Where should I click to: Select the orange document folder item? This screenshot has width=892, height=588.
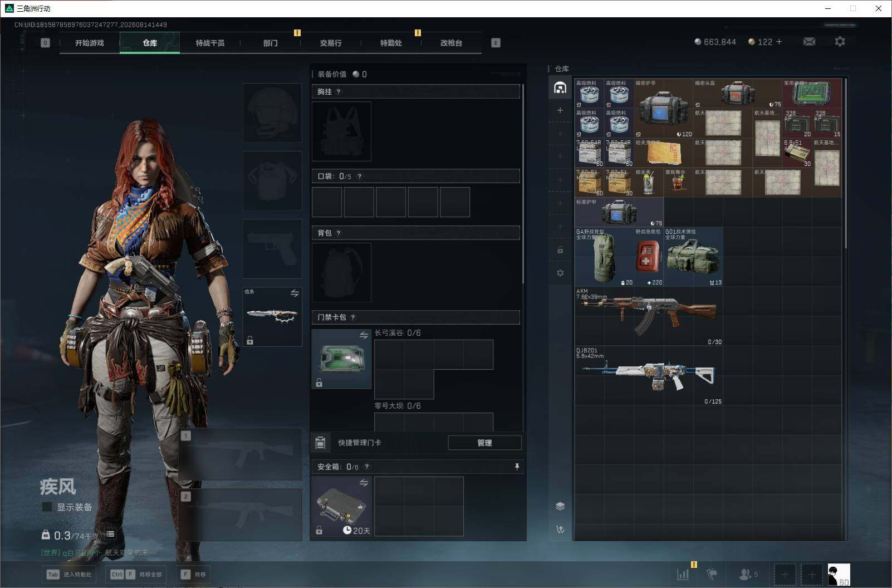[x=664, y=153]
